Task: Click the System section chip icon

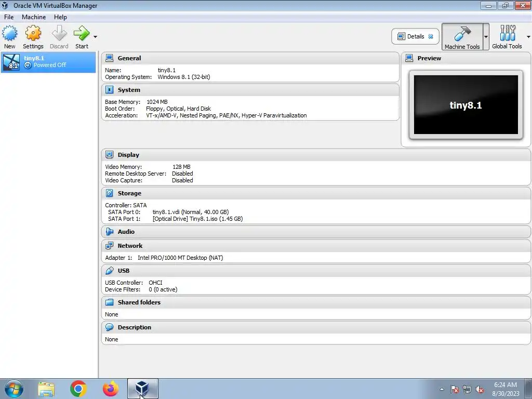Action: pos(109,90)
